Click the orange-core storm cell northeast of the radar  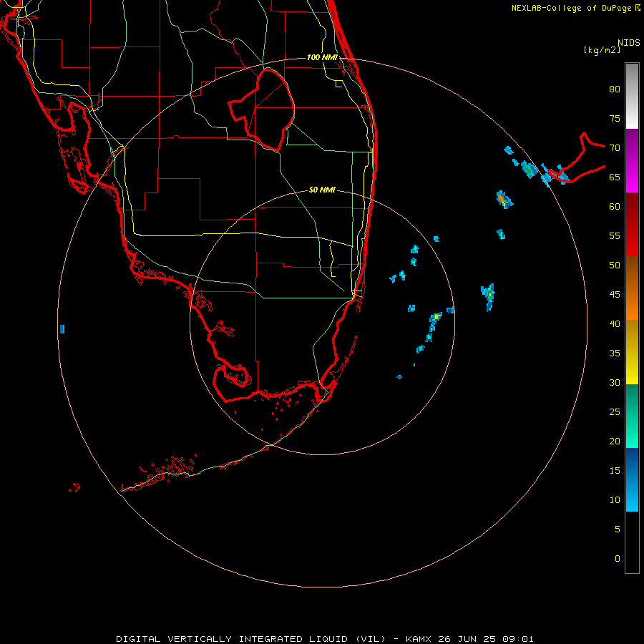tap(504, 200)
